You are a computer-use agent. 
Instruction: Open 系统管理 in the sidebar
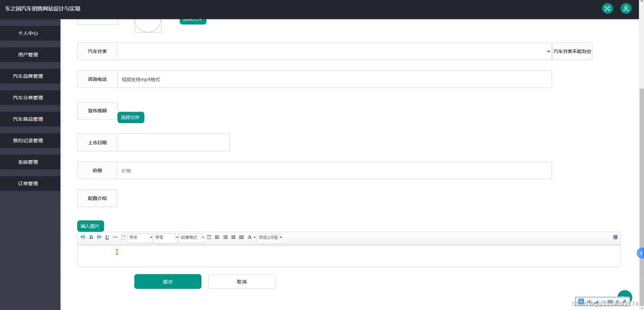tap(30, 162)
